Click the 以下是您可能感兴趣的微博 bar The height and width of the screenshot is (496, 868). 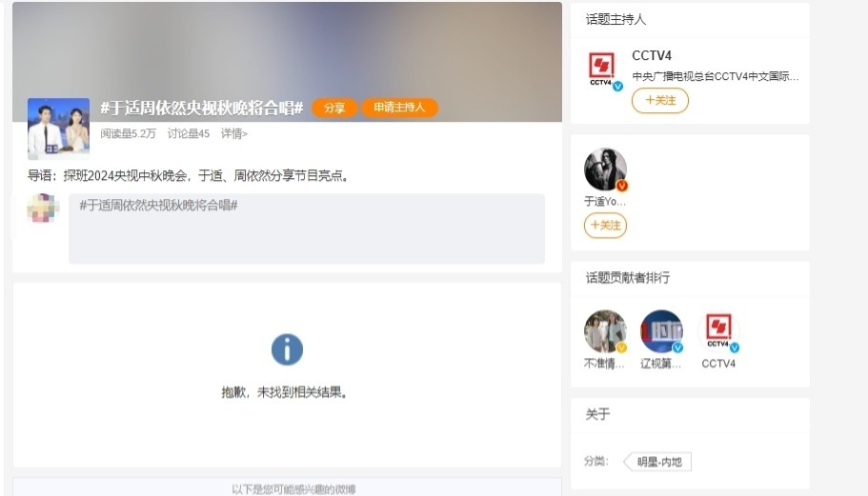coord(288,487)
